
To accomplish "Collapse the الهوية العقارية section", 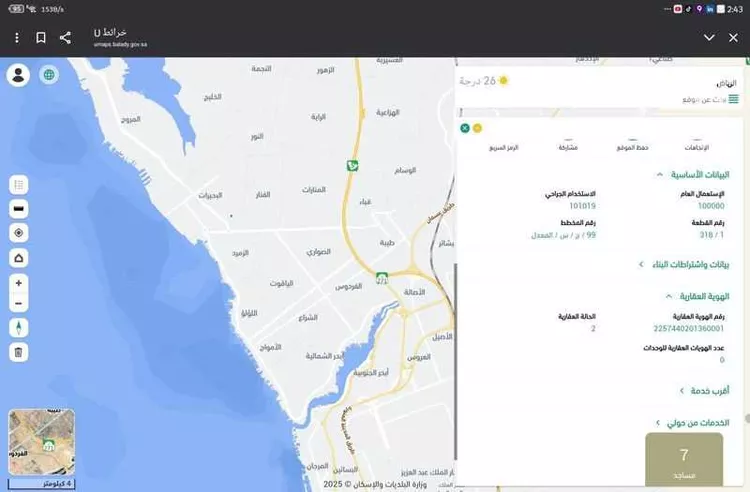I will point(697,296).
